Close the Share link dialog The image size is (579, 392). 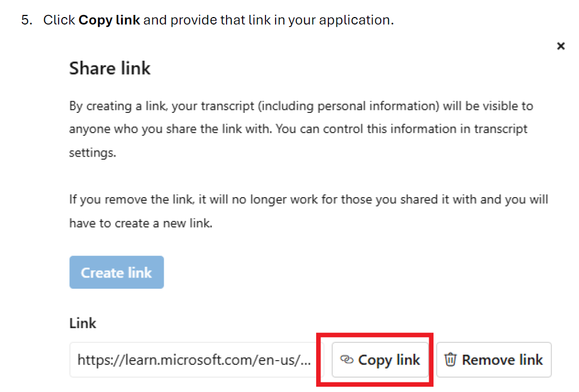pos(560,46)
